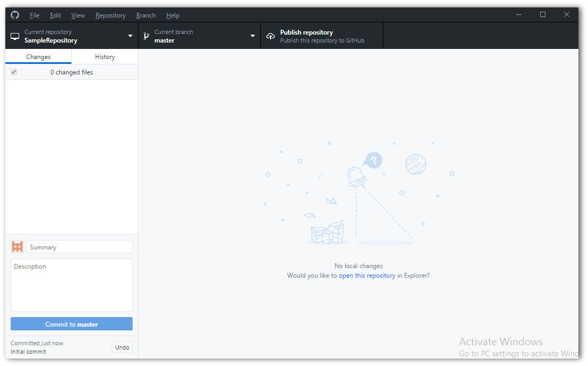588x366 pixels.
Task: Undo the Initial commit
Action: 122,347
